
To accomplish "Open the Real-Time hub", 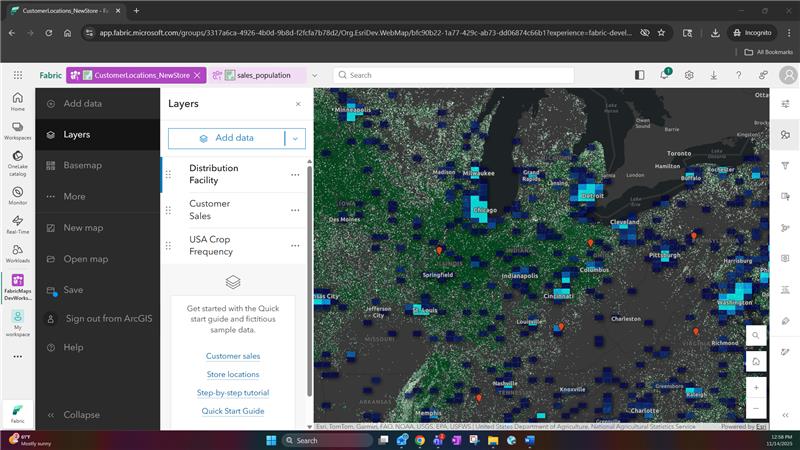I will coord(17,224).
